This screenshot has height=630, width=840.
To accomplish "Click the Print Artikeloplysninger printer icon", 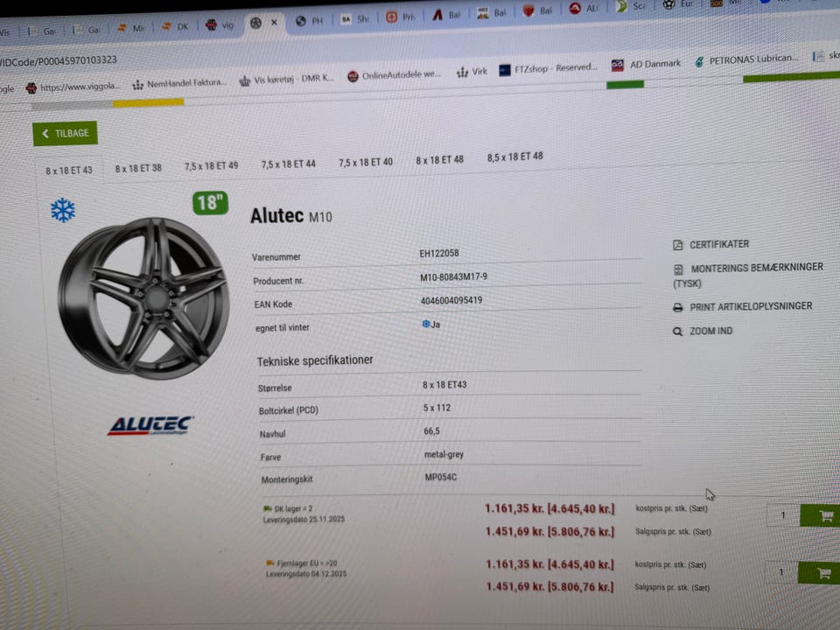I will (x=678, y=307).
